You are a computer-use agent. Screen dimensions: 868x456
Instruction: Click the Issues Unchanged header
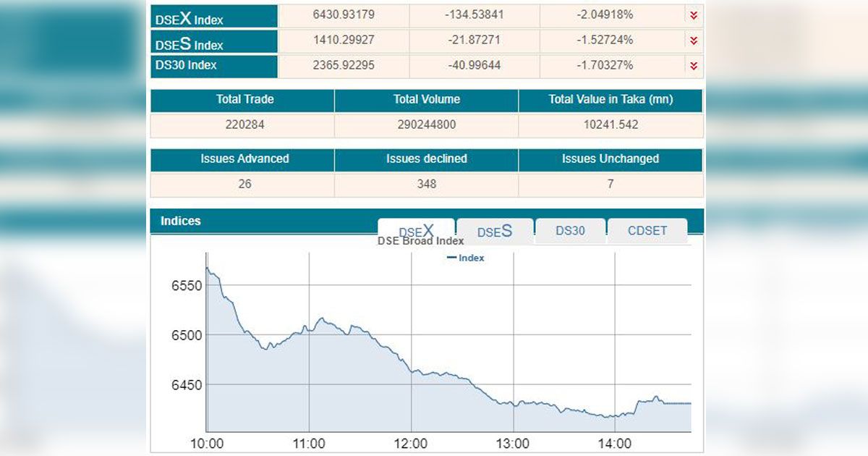coord(610,159)
